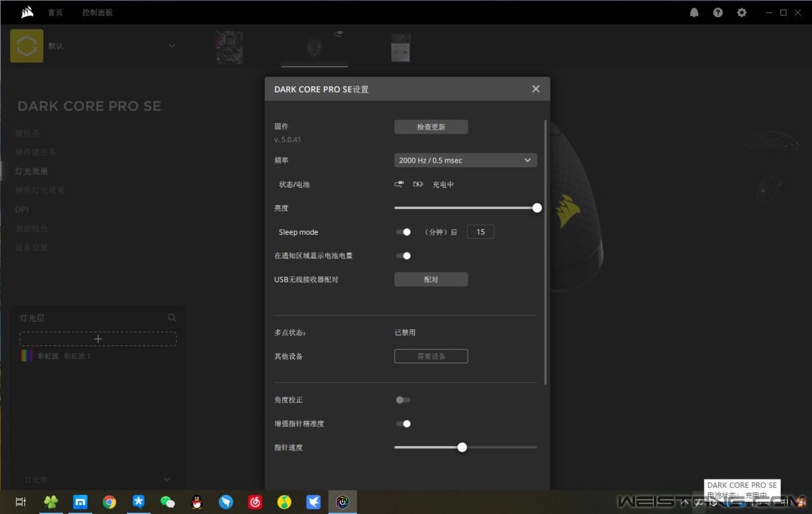Open the iCUE settings gear icon
Screen dimensions: 812x514
[742, 12]
